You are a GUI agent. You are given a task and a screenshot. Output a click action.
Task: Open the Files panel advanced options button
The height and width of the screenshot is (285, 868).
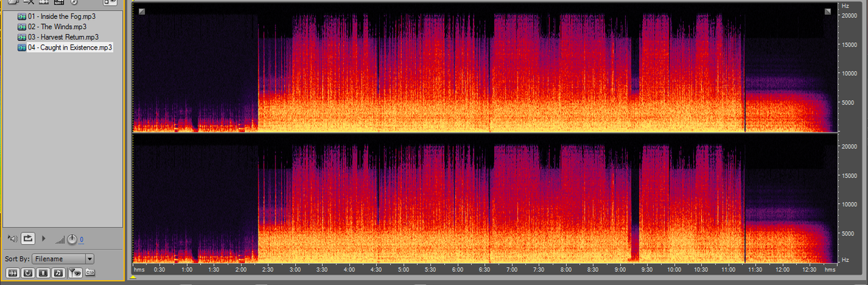coord(111,2)
